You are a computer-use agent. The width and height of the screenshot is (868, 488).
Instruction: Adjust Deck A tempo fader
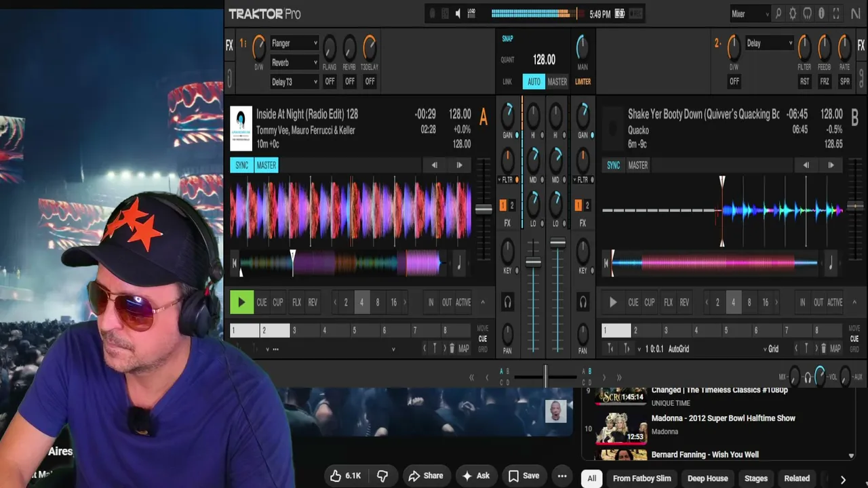point(484,209)
